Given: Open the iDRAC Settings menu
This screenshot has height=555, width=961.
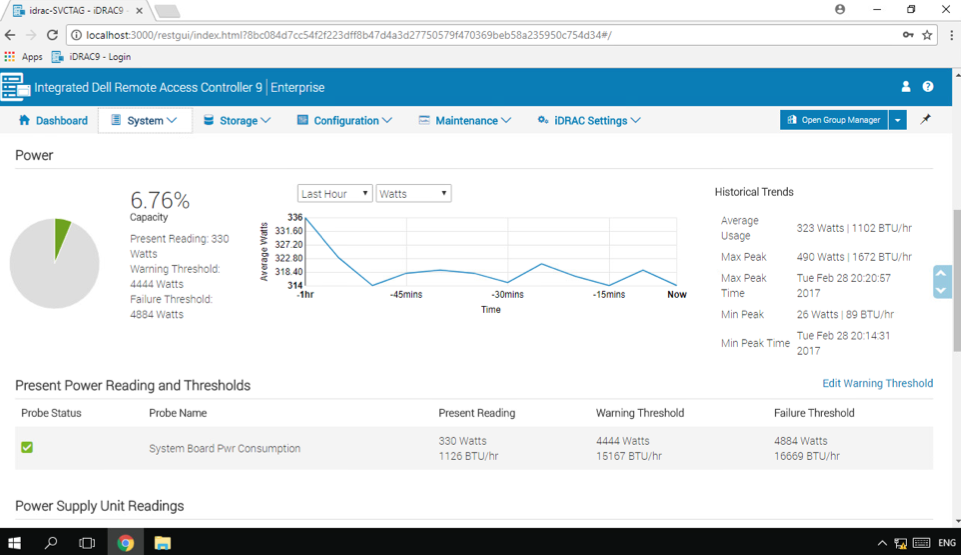Looking at the screenshot, I should point(589,121).
